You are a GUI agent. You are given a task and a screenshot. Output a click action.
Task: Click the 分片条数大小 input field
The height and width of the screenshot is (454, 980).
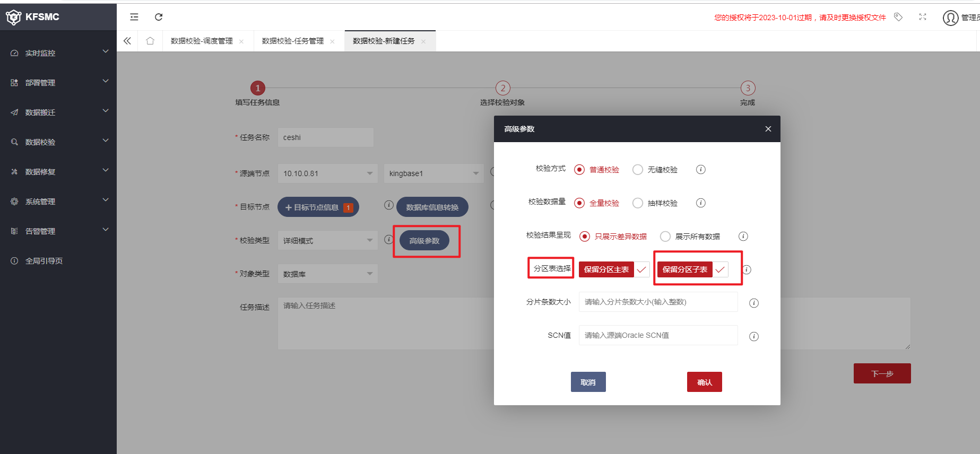point(658,302)
